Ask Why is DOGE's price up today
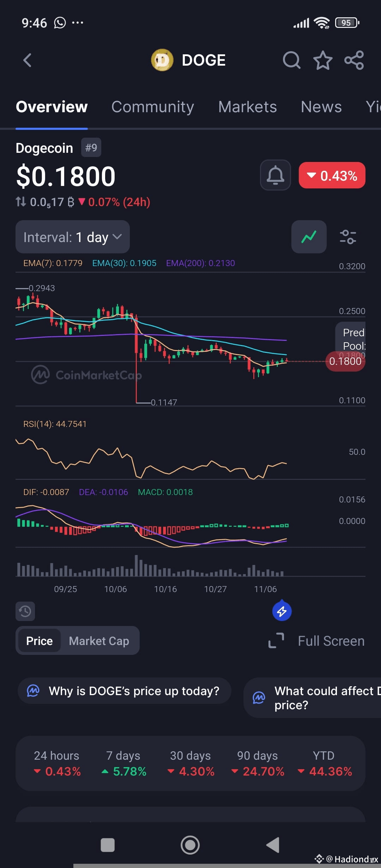The height and width of the screenshot is (868, 381). (125, 691)
